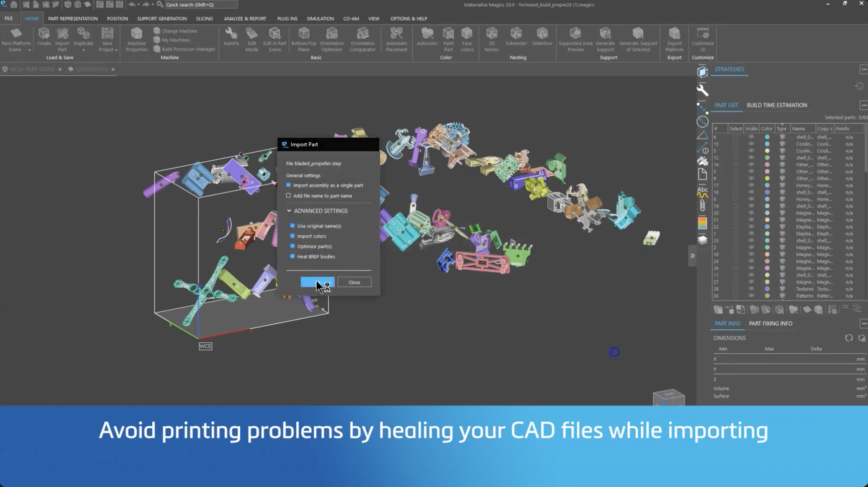Image resolution: width=868 pixels, height=487 pixels.
Task: Open the Duplicate dropdown arrow
Action: point(84,50)
